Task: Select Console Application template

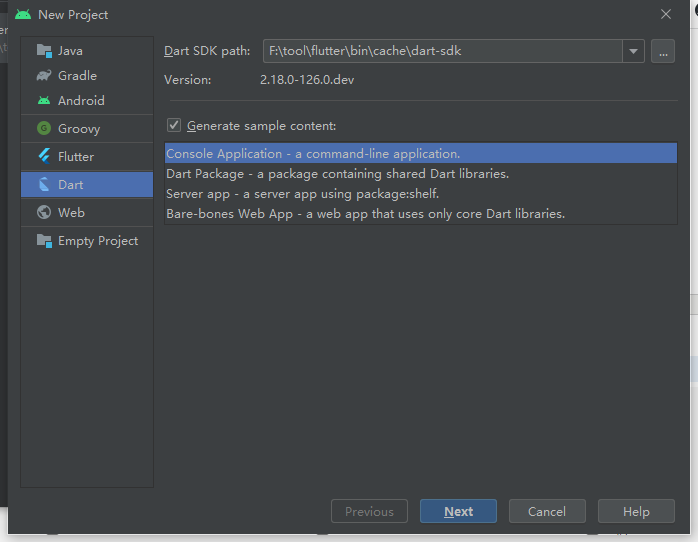Action: pyautogui.click(x=313, y=154)
